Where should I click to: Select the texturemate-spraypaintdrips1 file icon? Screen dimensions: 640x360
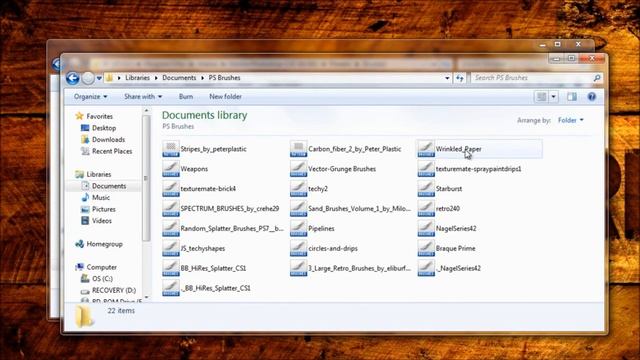[426, 169]
